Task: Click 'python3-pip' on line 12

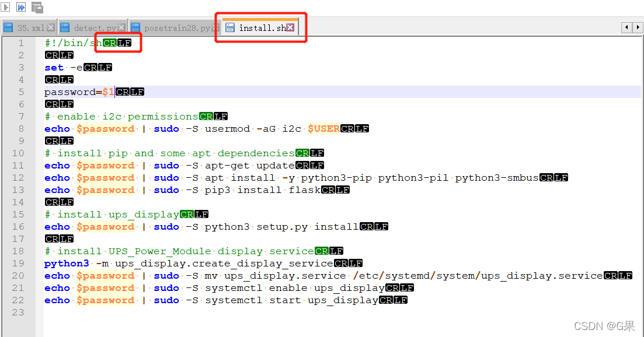Action: (x=336, y=178)
